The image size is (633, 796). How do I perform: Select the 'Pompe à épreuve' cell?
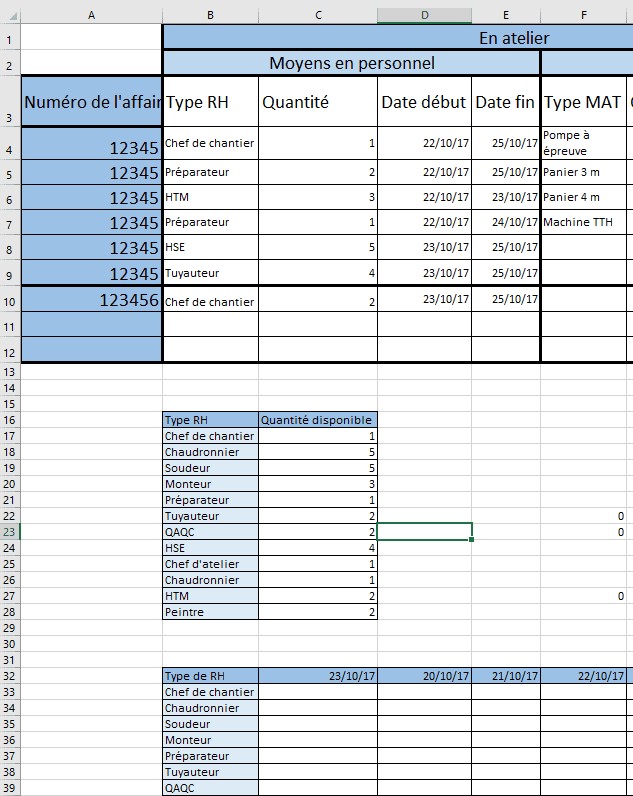[584, 143]
